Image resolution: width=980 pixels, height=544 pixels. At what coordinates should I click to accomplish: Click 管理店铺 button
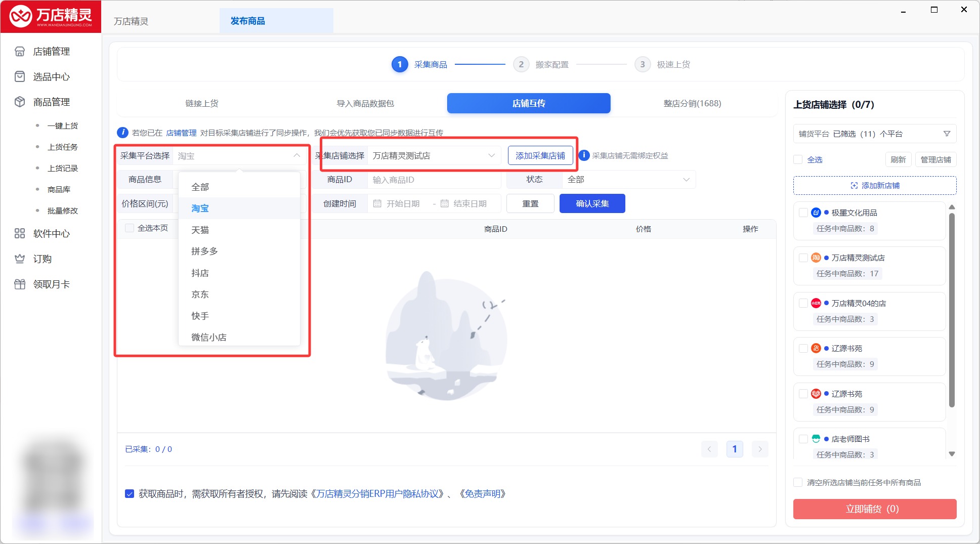935,159
